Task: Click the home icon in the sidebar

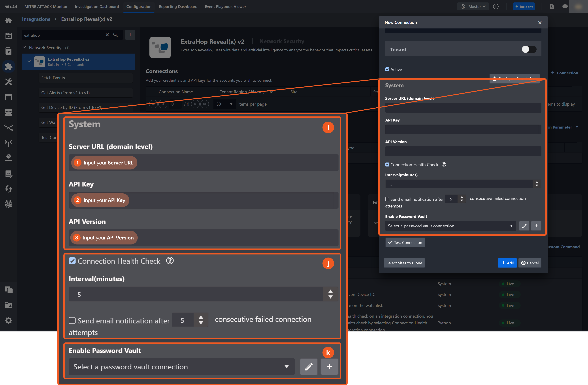Action: pyautogui.click(x=8, y=21)
